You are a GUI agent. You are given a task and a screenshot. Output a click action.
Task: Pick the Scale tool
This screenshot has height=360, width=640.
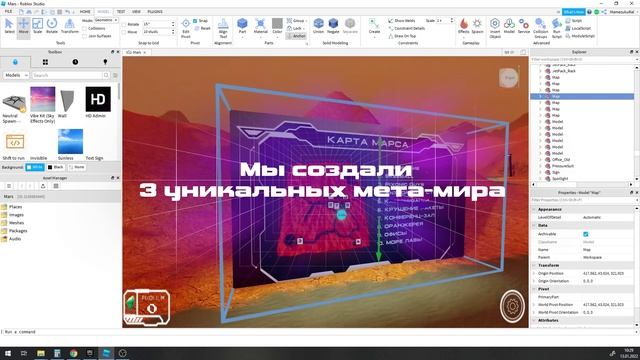[x=38, y=26]
